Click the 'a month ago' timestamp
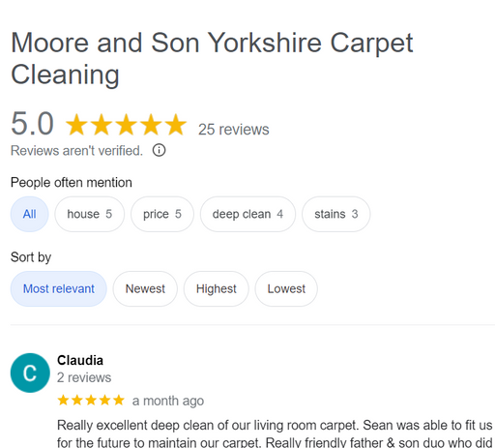The image size is (495, 448). pos(168,401)
